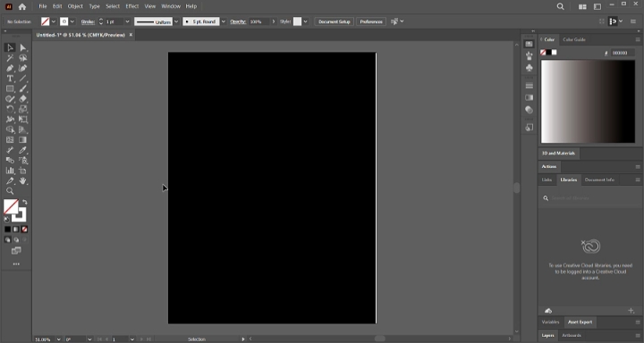
Task: Select the Column Graph tool
Action: [10, 171]
